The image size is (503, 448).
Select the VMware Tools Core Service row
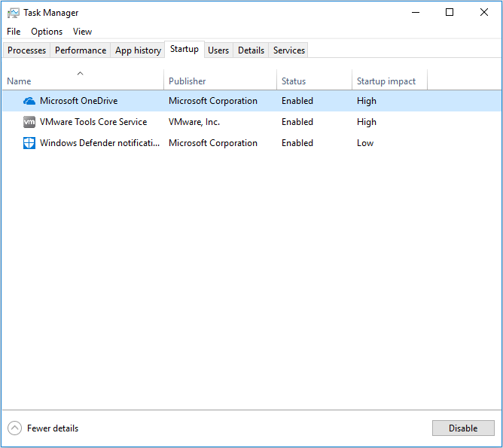tap(251, 122)
